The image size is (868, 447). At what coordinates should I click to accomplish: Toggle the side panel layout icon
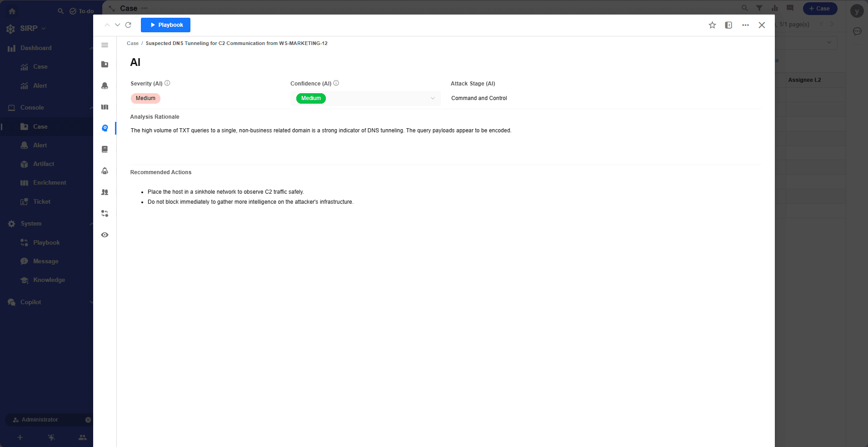tap(728, 25)
